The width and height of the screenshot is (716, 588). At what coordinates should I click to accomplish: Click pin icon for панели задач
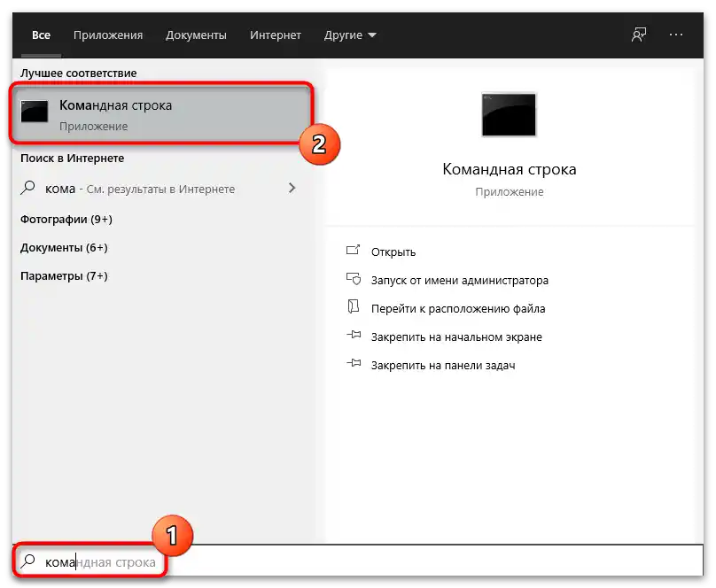coord(354,364)
